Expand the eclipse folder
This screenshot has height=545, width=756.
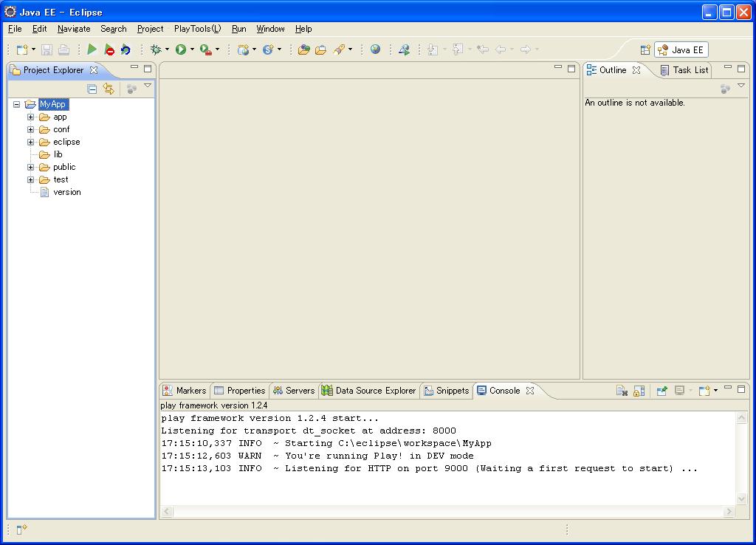[30, 142]
